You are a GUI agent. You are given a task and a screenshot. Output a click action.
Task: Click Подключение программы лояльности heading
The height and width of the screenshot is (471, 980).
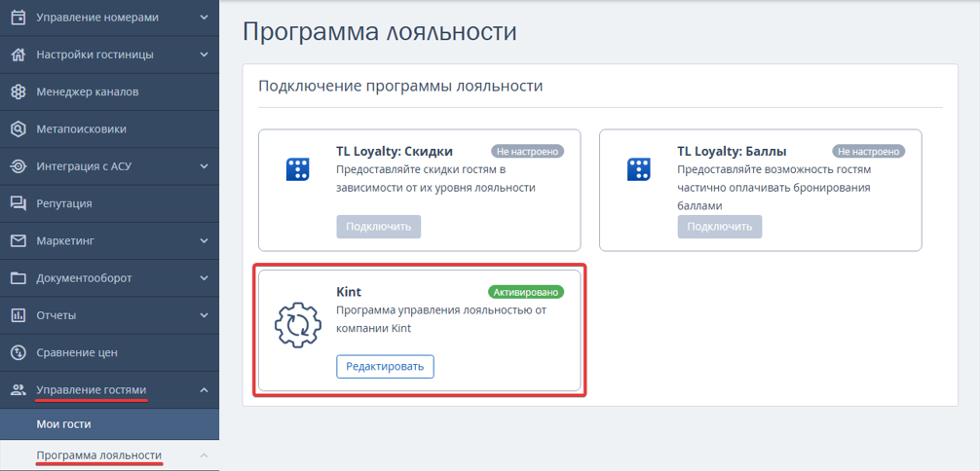(x=400, y=87)
